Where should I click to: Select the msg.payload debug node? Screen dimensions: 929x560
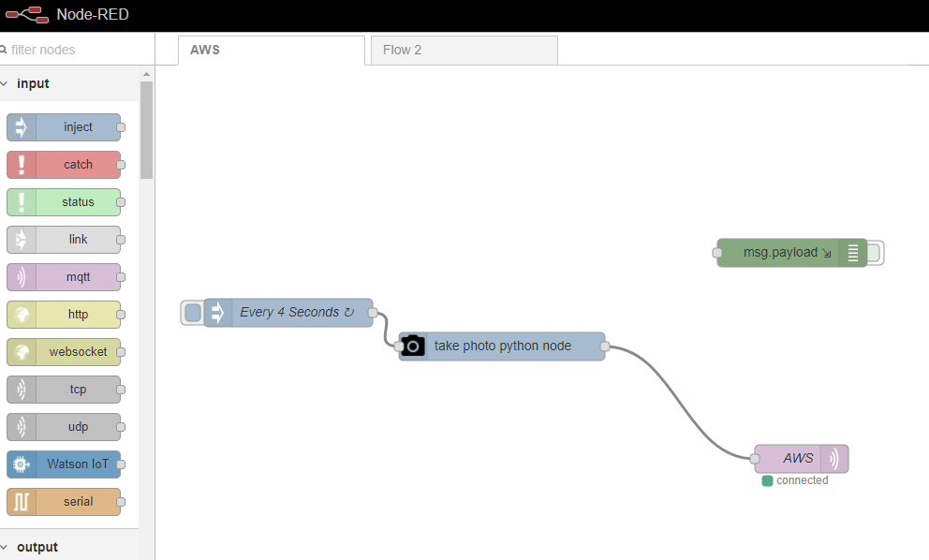pos(792,253)
